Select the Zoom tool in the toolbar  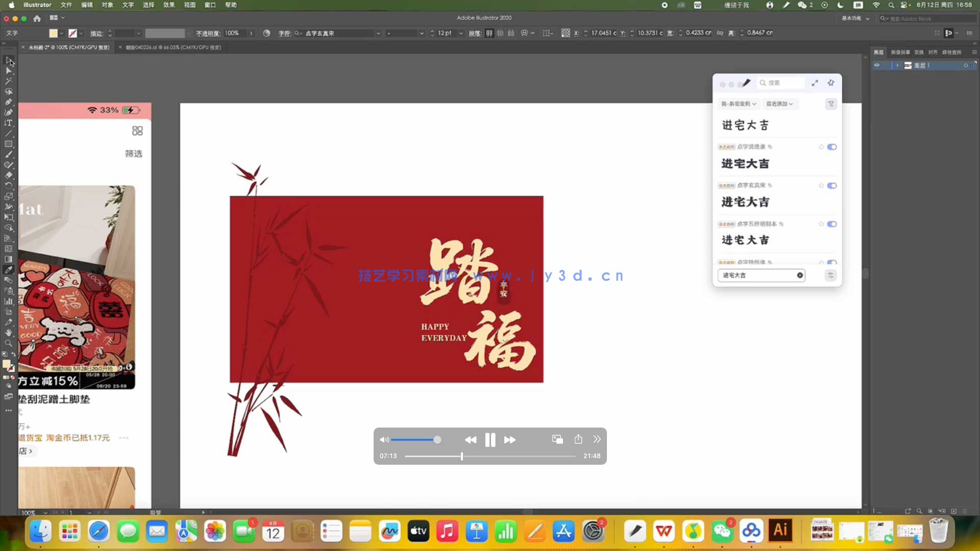(x=9, y=343)
